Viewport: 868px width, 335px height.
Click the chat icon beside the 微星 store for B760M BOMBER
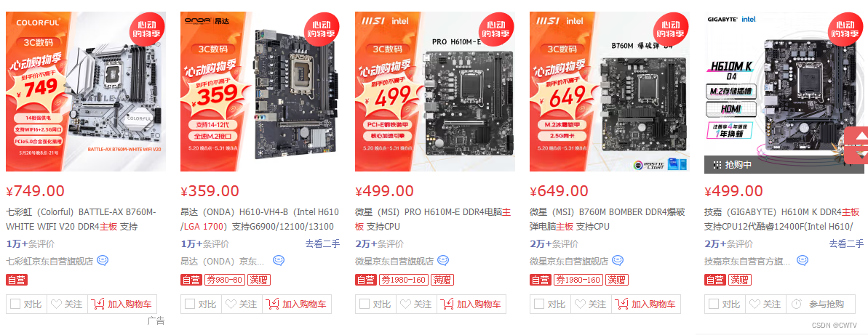(618, 260)
